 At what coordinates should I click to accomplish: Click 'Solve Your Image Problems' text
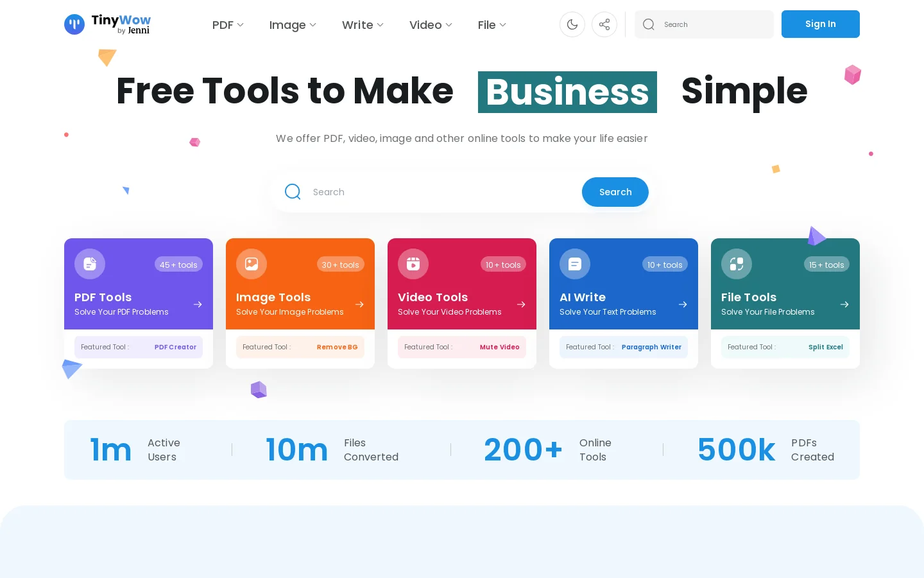click(290, 312)
